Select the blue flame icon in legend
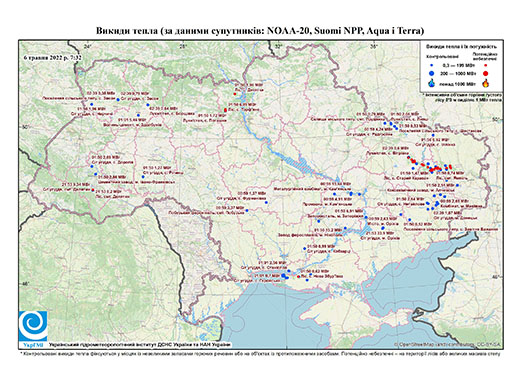 pos(432,83)
